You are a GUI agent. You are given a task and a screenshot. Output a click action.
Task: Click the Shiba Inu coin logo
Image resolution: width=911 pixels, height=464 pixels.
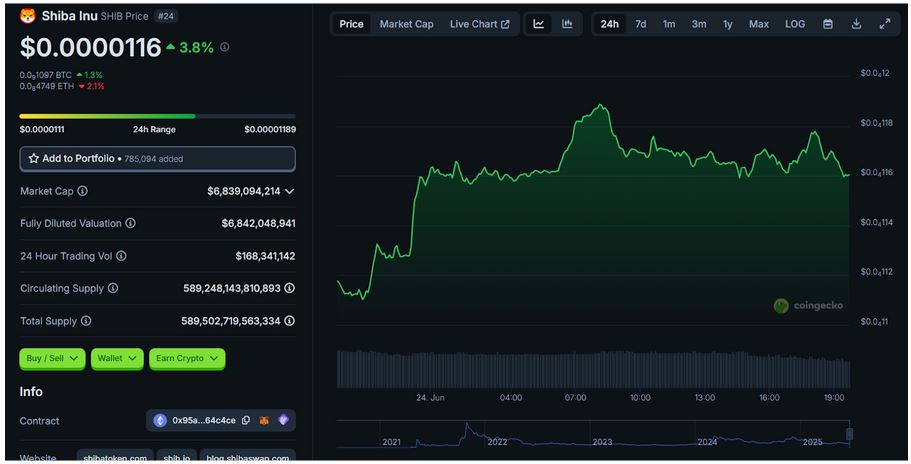[27, 16]
